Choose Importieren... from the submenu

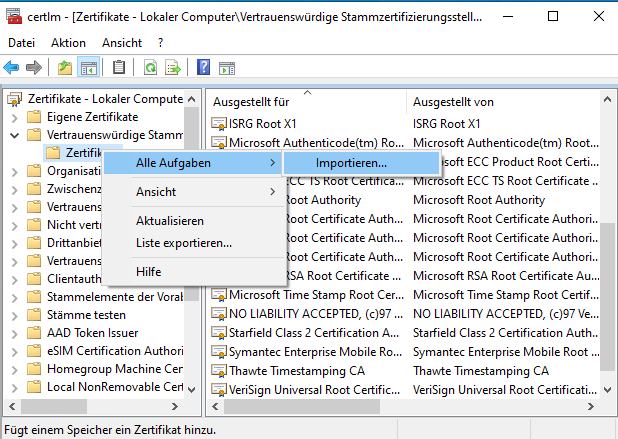coord(361,163)
